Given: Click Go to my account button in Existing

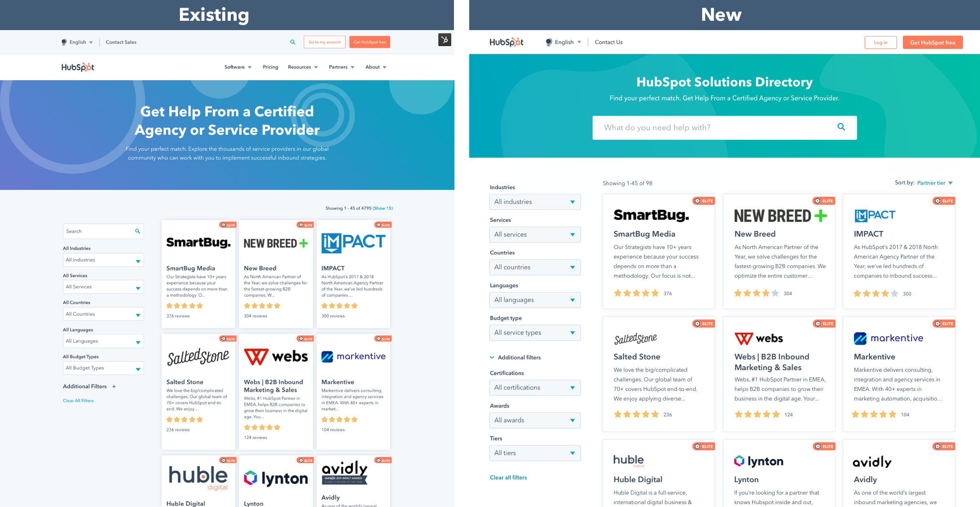Looking at the screenshot, I should click(325, 42).
